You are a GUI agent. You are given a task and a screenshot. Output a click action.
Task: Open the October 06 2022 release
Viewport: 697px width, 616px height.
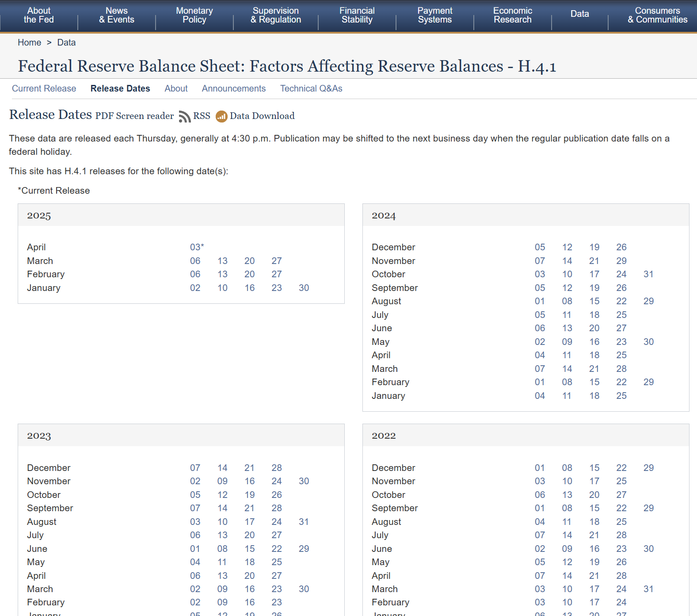[x=540, y=495]
